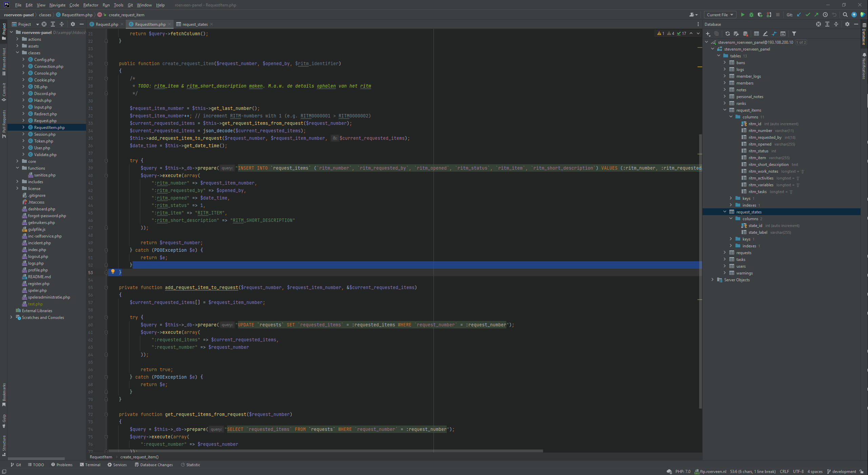The image size is (868, 475).
Task: Run current file with green play icon
Action: 743,15
